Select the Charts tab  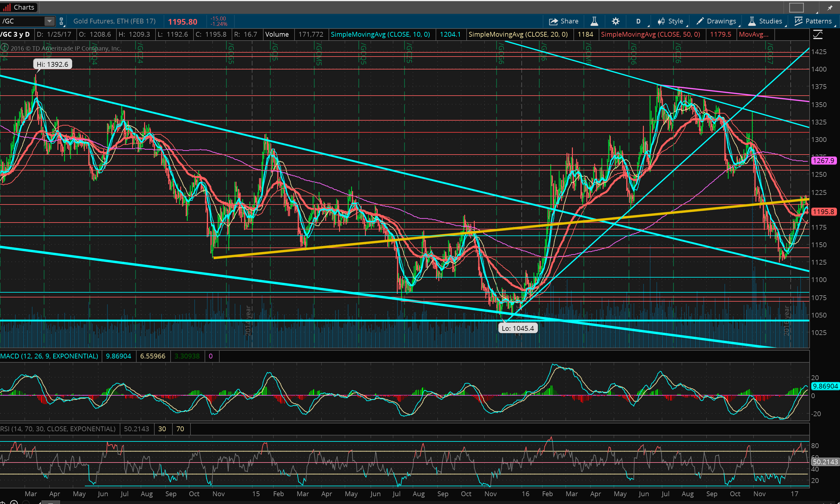pyautogui.click(x=19, y=7)
